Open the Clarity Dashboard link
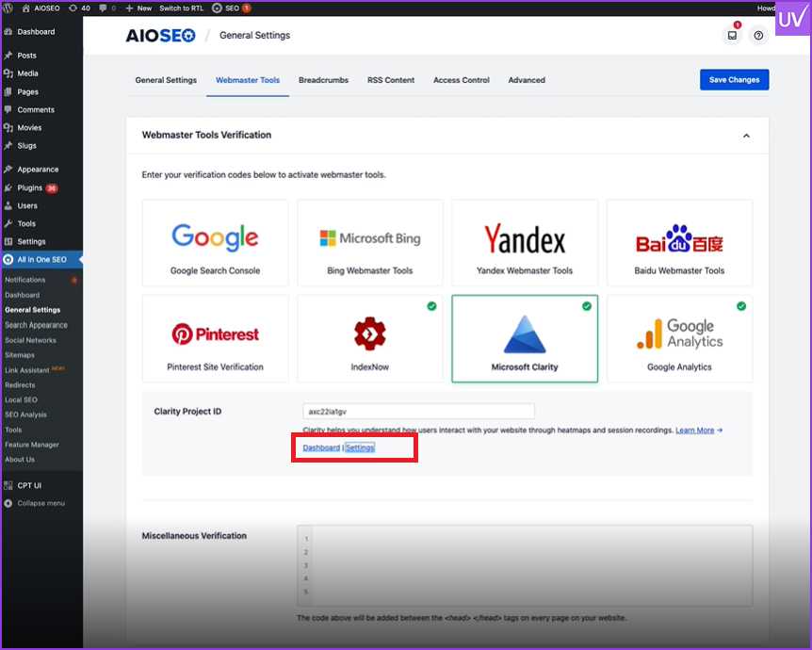The width and height of the screenshot is (812, 650). (x=321, y=447)
